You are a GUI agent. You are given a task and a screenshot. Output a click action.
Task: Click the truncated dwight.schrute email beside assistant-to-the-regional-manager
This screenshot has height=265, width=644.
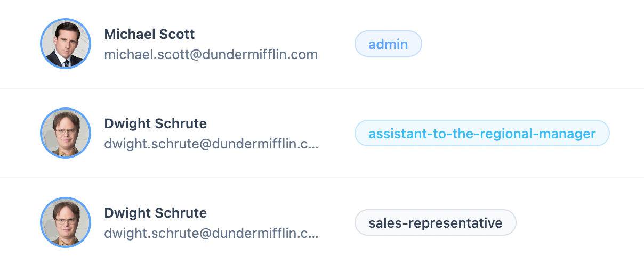pos(211,144)
